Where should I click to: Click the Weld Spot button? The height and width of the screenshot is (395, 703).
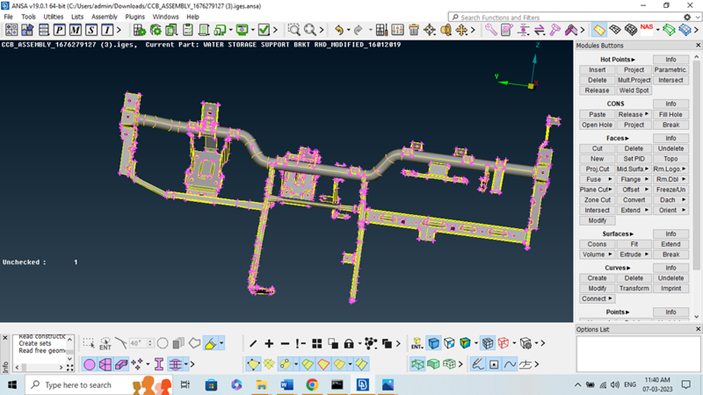point(634,91)
